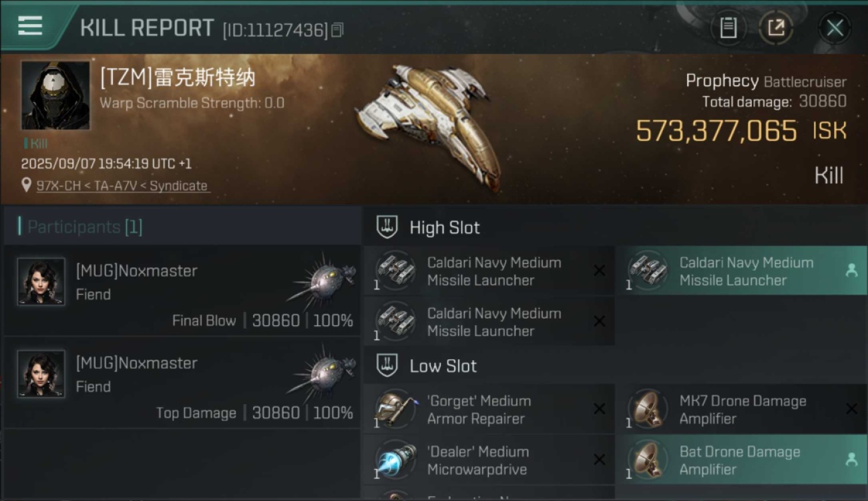Open the clipboard report icon
Screen dimensions: 868x501
pyautogui.click(x=728, y=27)
